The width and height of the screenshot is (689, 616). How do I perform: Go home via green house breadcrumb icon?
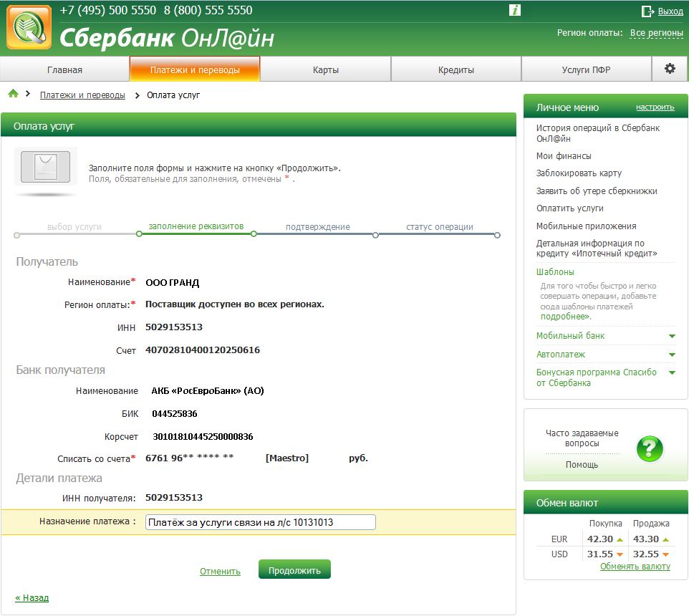[x=13, y=94]
